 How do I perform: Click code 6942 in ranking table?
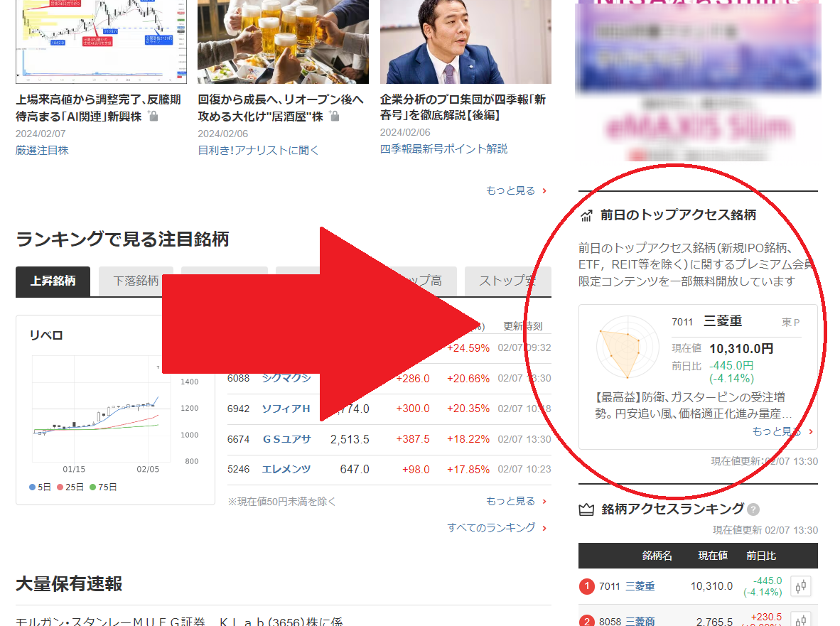238,409
